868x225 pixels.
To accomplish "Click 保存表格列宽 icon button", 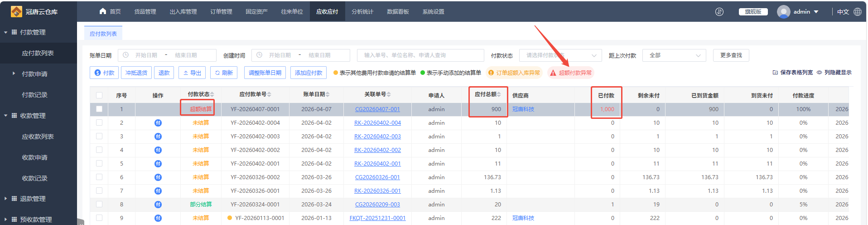I will pos(793,73).
